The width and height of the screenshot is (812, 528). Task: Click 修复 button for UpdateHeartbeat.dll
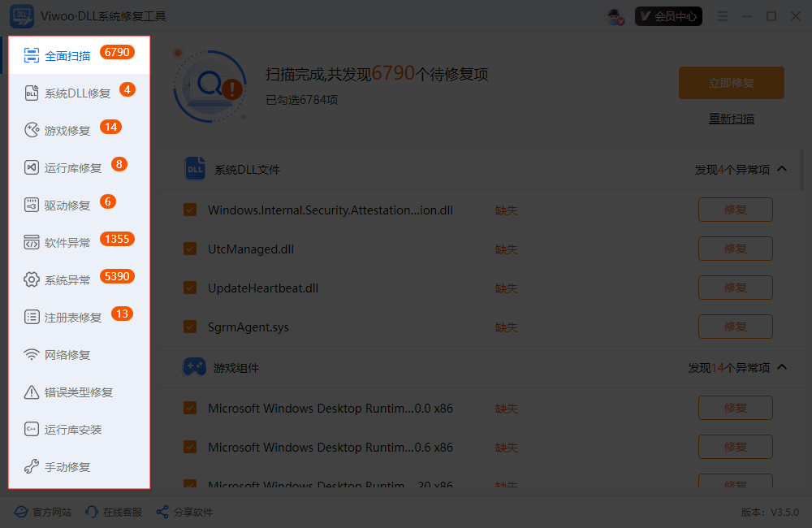(x=735, y=288)
